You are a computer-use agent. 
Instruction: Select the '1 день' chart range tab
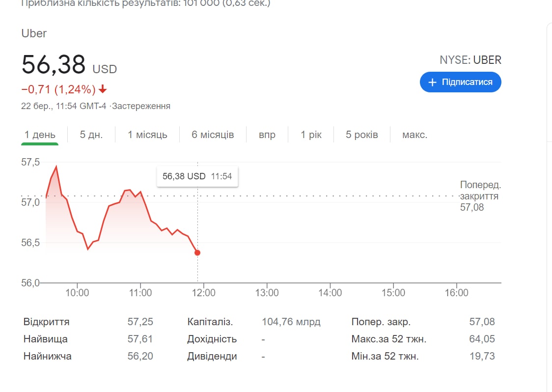click(x=40, y=135)
